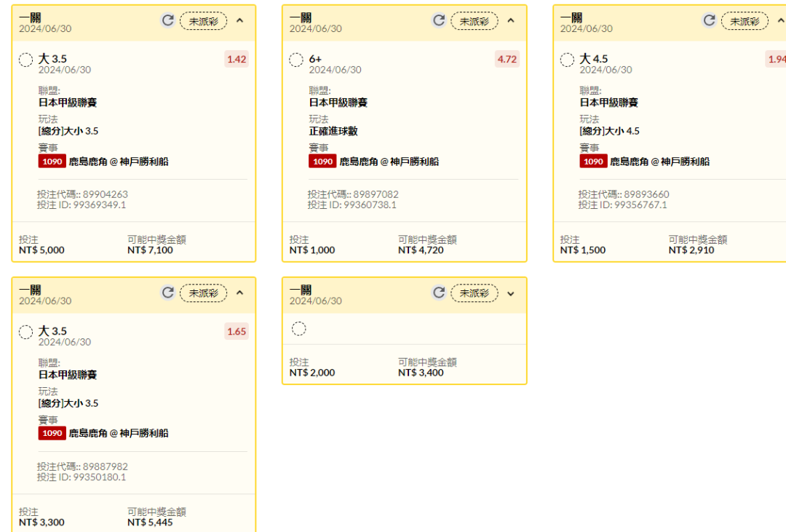This screenshot has height=532, width=786.
Task: Click the 4.72 odds badge
Action: 507,59
